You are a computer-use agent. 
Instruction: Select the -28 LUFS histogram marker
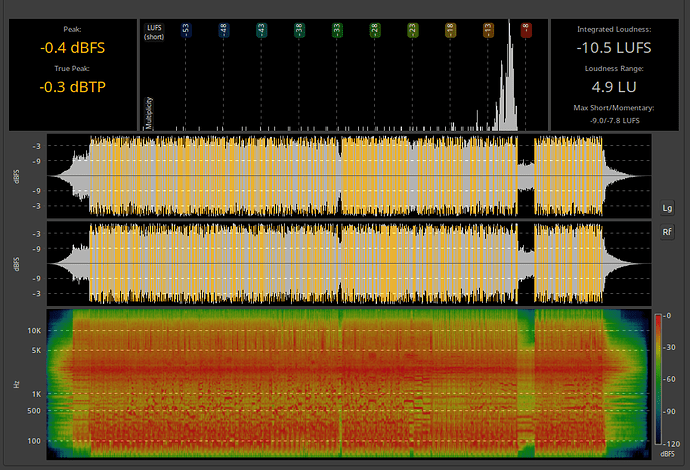coord(375,30)
